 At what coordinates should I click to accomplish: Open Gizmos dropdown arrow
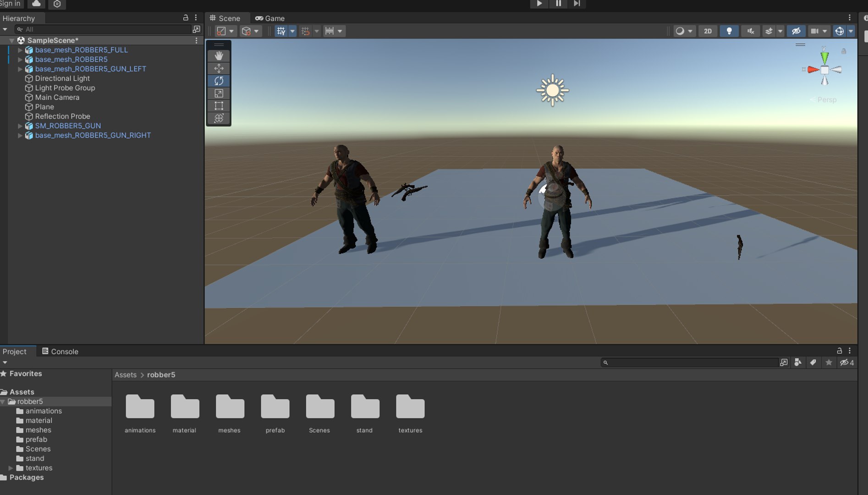click(x=851, y=31)
